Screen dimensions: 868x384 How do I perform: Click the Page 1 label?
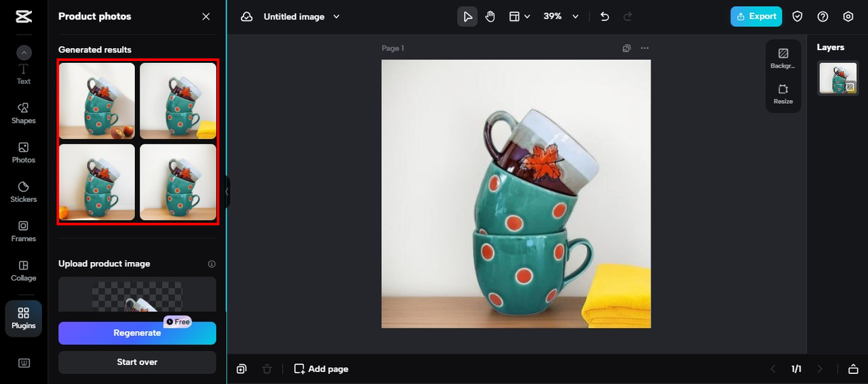coord(393,48)
